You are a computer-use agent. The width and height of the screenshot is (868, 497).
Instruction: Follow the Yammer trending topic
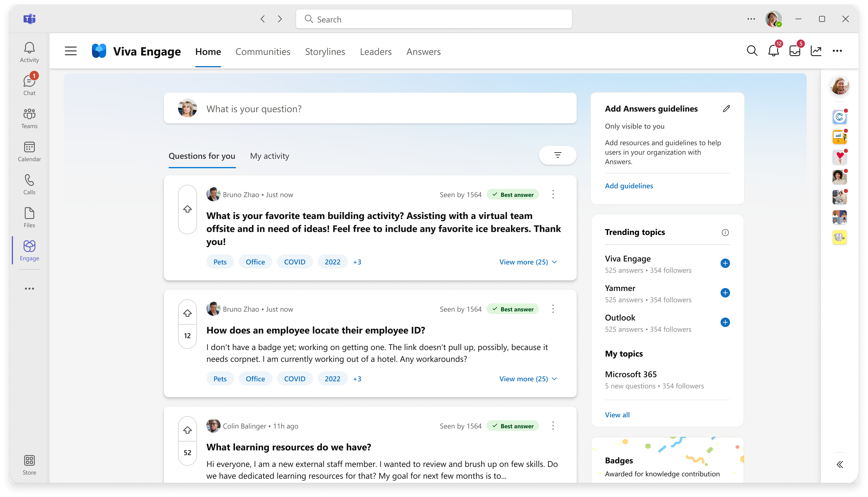(x=725, y=293)
